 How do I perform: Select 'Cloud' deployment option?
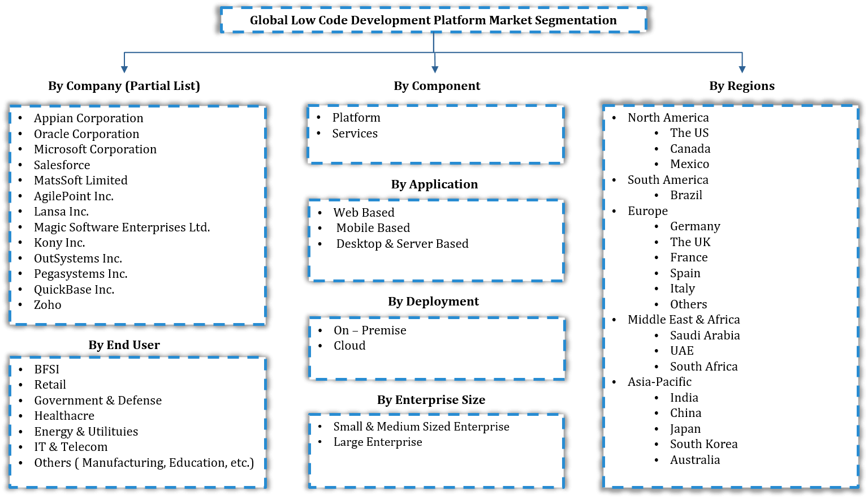pyautogui.click(x=349, y=346)
